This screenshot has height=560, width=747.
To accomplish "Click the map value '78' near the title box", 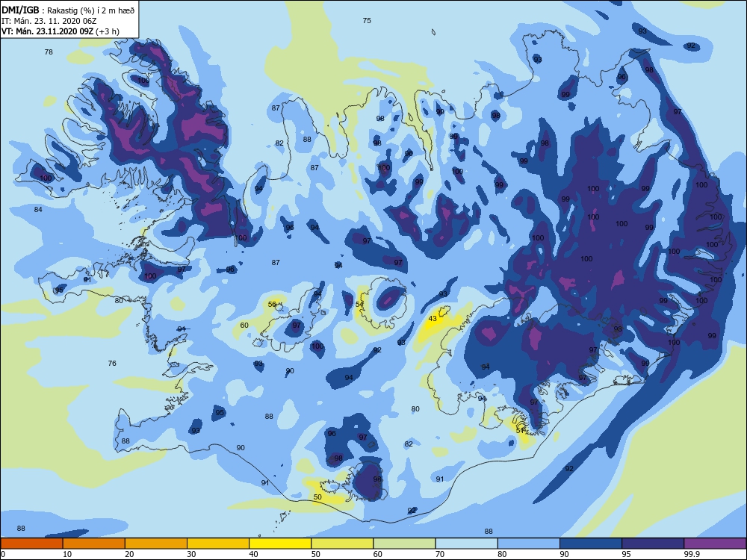I will click(49, 52).
